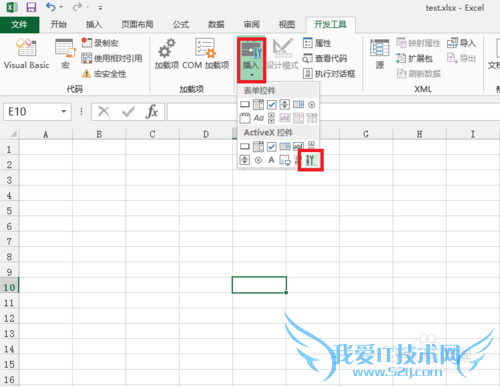
Task: Select the ActiveX Command Button icon
Action: [x=245, y=146]
